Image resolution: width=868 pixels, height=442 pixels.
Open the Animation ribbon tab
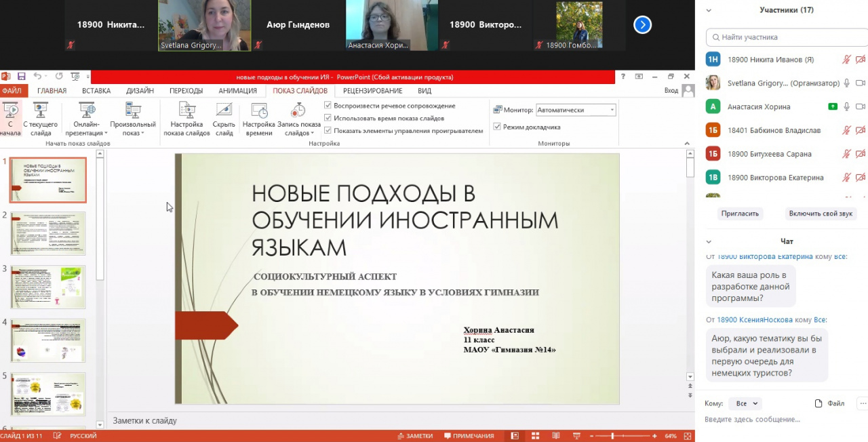[237, 91]
